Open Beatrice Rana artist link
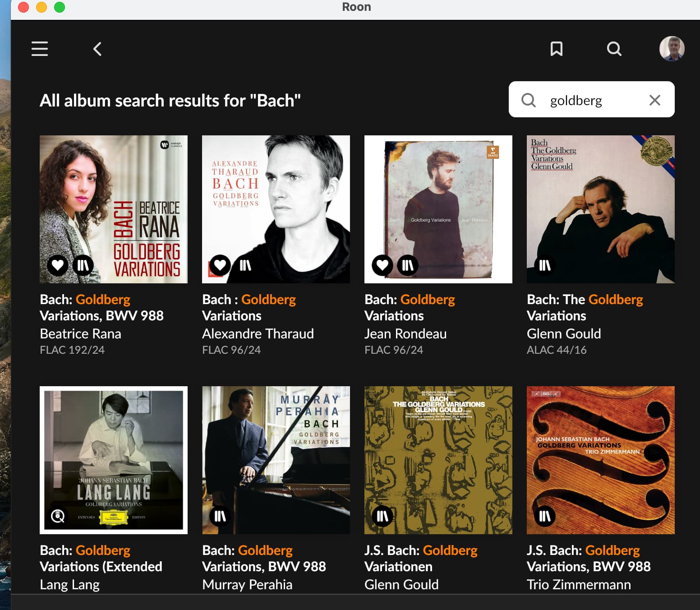The width and height of the screenshot is (700, 610). point(80,334)
